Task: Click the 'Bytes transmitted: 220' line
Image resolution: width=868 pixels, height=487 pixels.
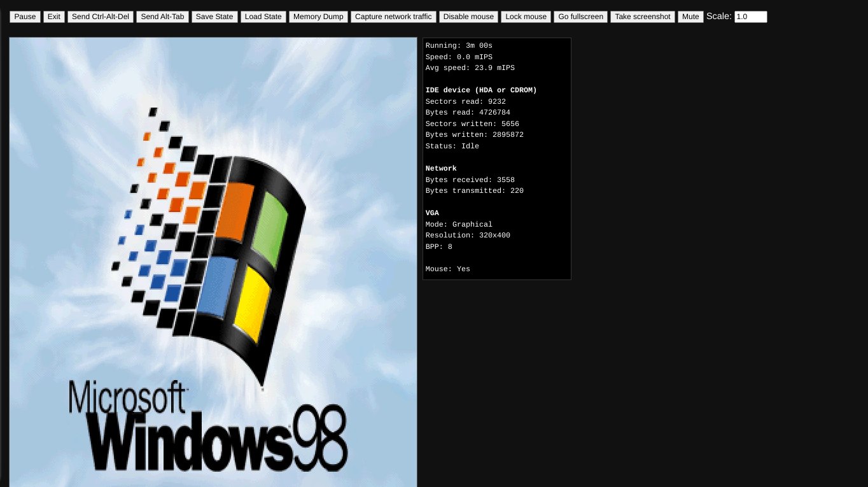Action: (475, 191)
